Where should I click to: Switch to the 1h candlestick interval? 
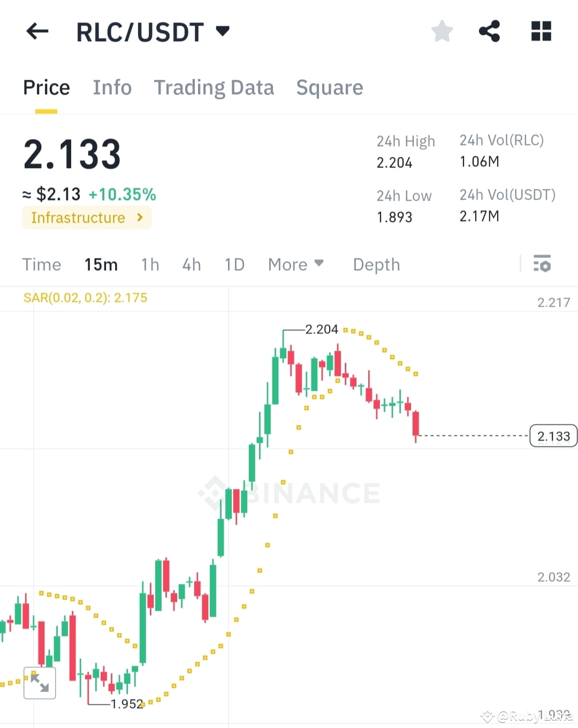coord(150,264)
